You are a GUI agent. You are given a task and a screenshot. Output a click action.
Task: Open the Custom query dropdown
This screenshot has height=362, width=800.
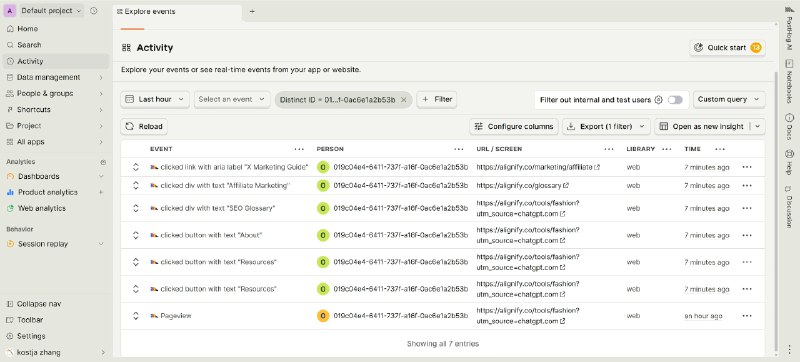[x=729, y=99]
